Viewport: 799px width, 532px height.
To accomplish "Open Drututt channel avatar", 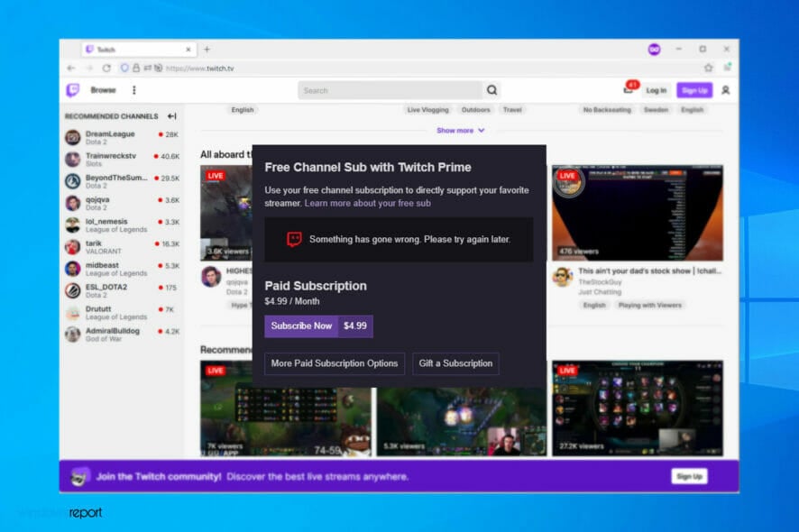I will [72, 312].
